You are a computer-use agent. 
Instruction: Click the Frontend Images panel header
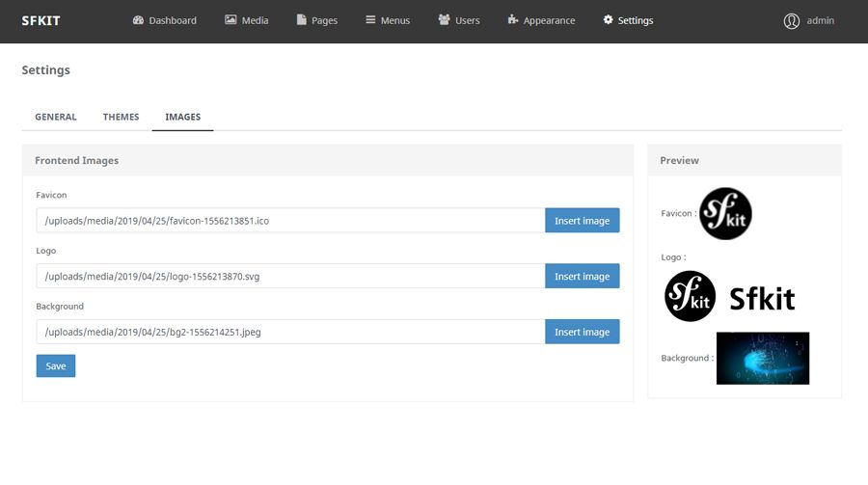(x=328, y=161)
